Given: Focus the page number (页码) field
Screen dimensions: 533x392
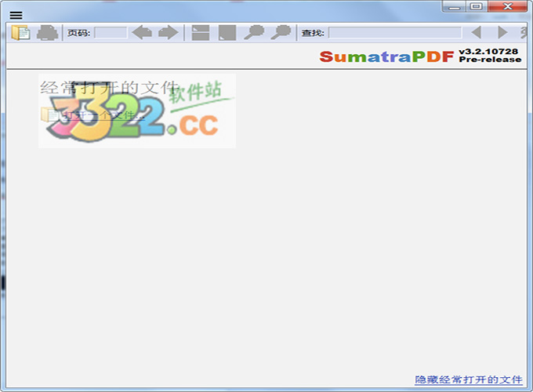Looking at the screenshot, I should tap(111, 33).
